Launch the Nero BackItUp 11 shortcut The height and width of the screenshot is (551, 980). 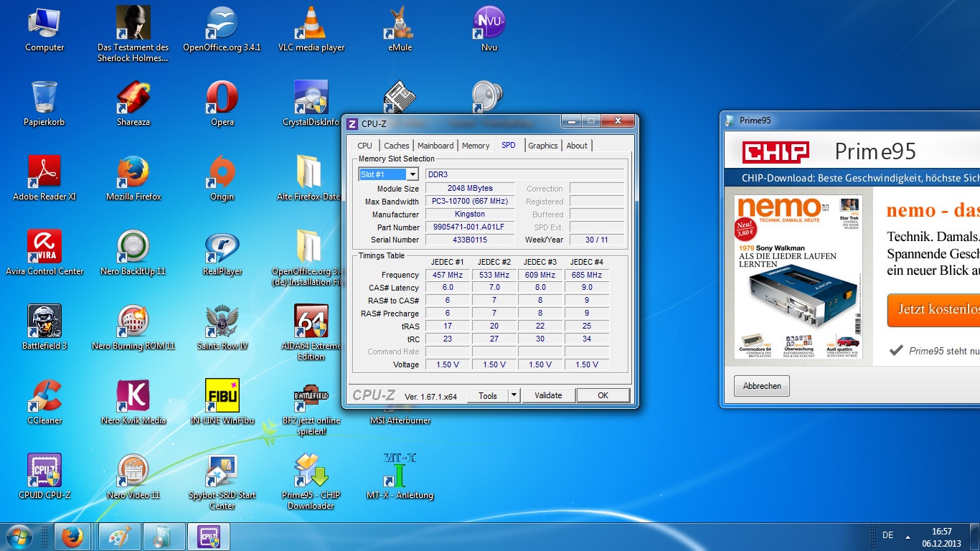[133, 253]
